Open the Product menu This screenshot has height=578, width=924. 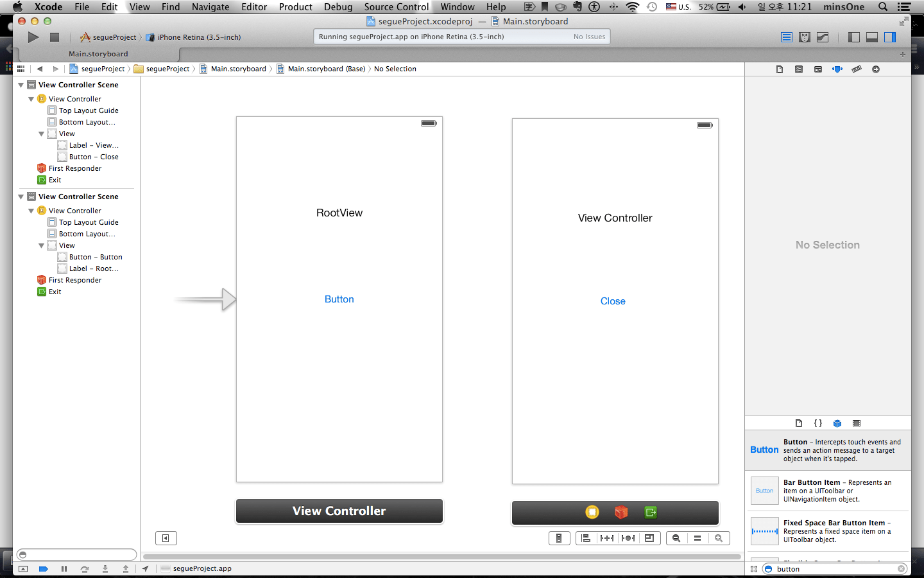click(296, 7)
